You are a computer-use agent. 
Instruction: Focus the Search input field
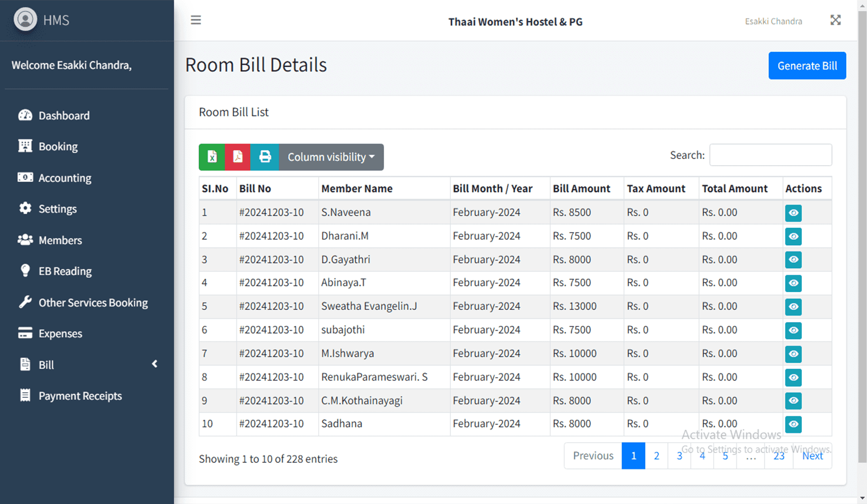(770, 155)
